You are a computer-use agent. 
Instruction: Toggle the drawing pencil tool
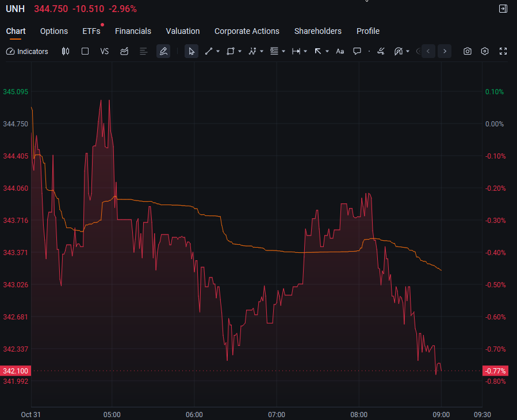click(x=163, y=51)
